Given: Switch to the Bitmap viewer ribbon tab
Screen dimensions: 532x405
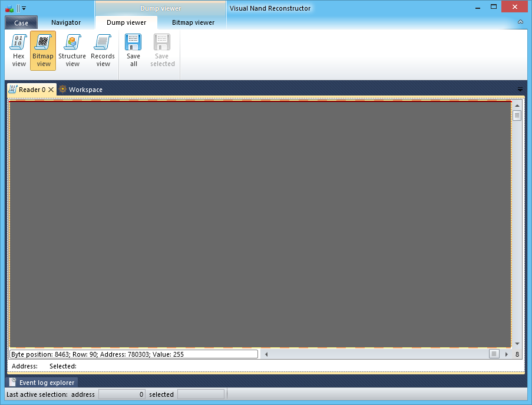Looking at the screenshot, I should click(193, 22).
